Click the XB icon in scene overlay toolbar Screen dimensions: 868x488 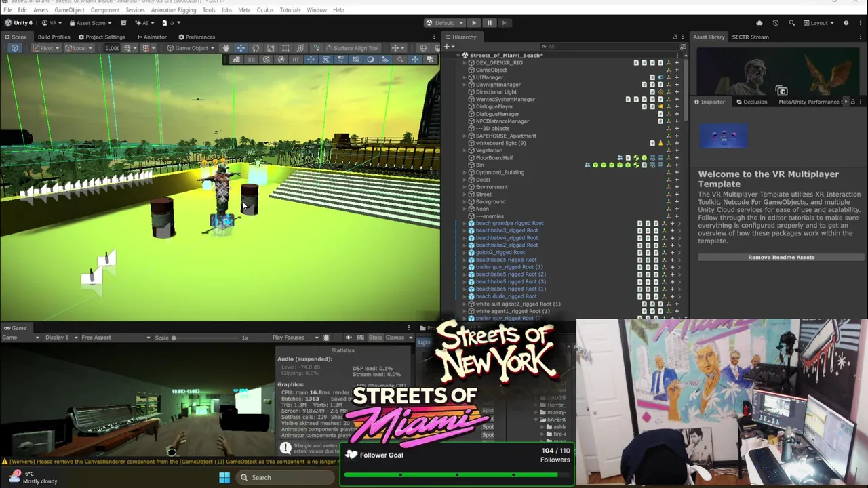pyautogui.click(x=251, y=60)
